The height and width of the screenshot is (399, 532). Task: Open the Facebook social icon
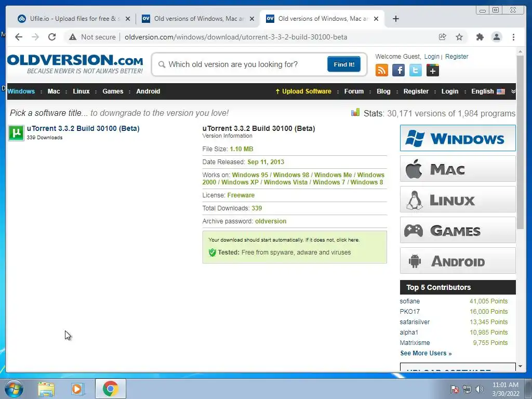point(398,70)
